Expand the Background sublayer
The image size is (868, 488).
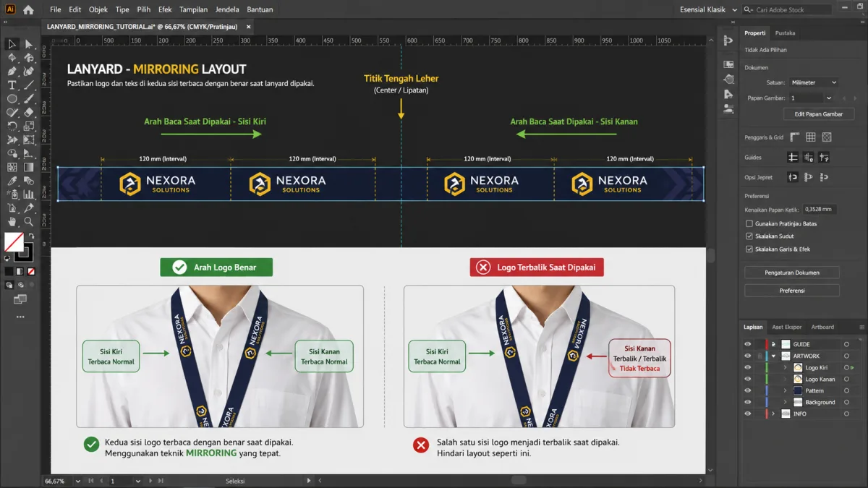point(785,402)
